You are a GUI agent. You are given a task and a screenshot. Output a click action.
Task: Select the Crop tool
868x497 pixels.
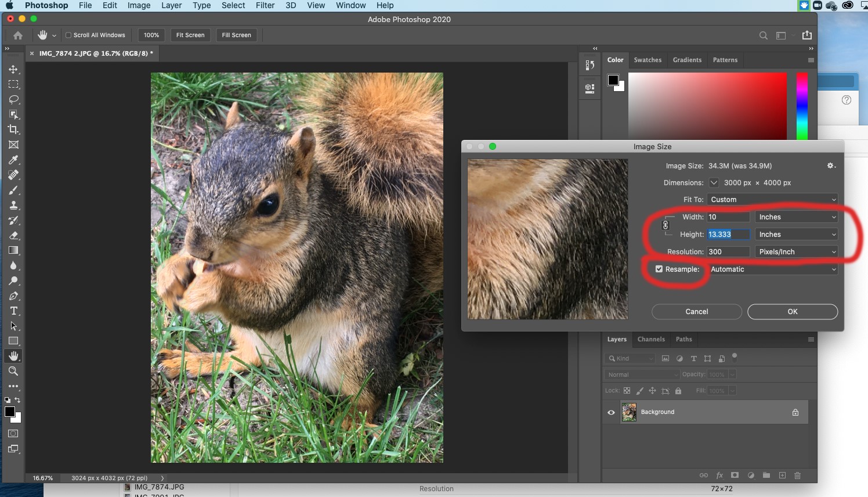13,129
